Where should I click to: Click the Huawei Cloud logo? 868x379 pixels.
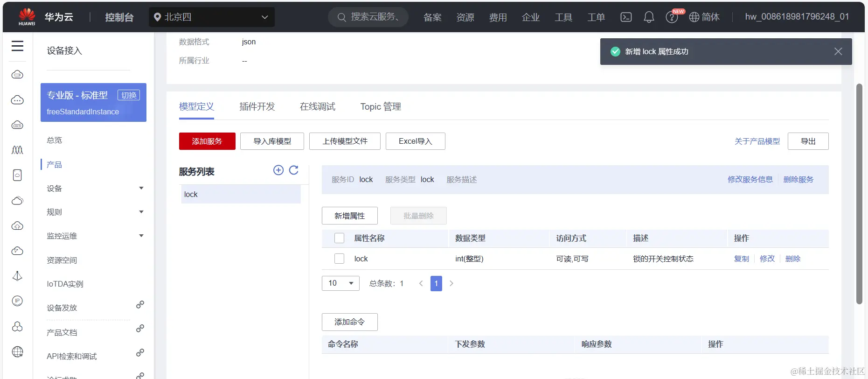(27, 17)
